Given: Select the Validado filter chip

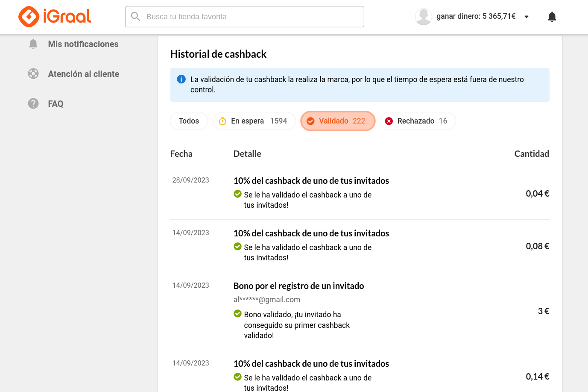Looking at the screenshot, I should 338,121.
